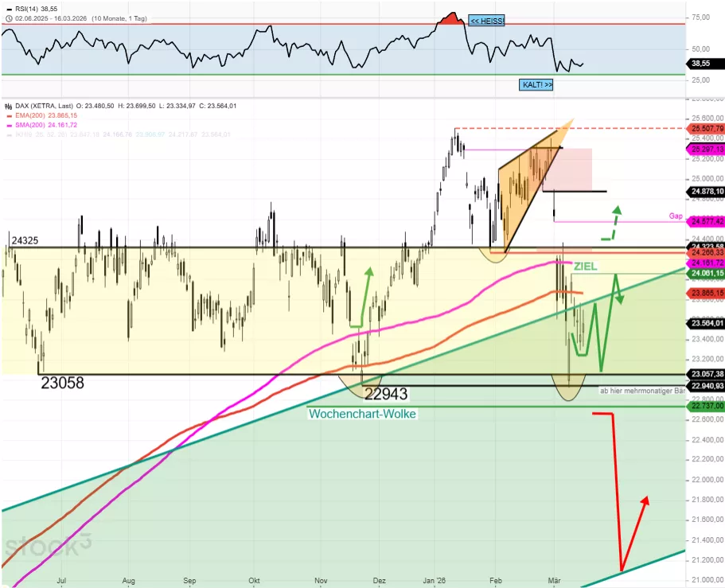
Task: Click the clock icon beside the date range
Action: click(8, 18)
